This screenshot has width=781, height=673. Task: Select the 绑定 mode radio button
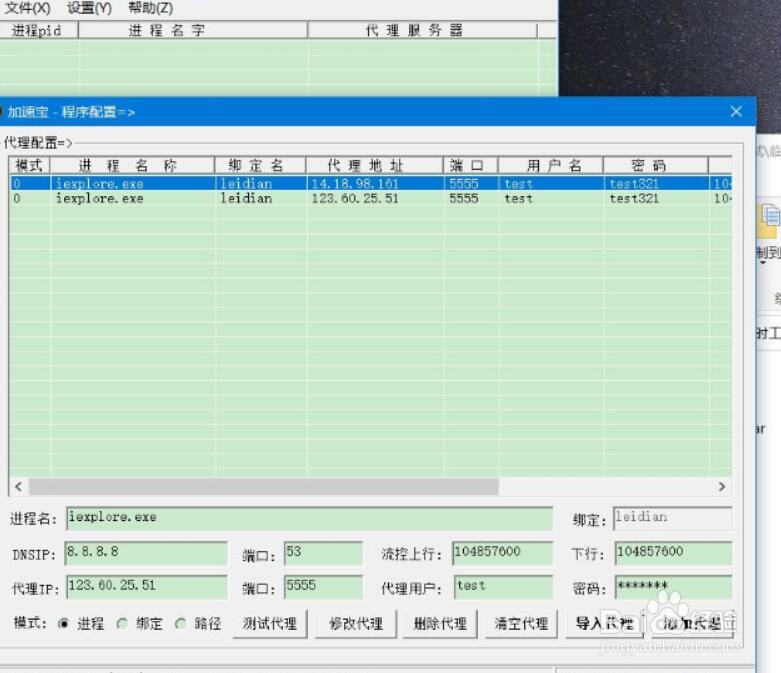point(122,623)
